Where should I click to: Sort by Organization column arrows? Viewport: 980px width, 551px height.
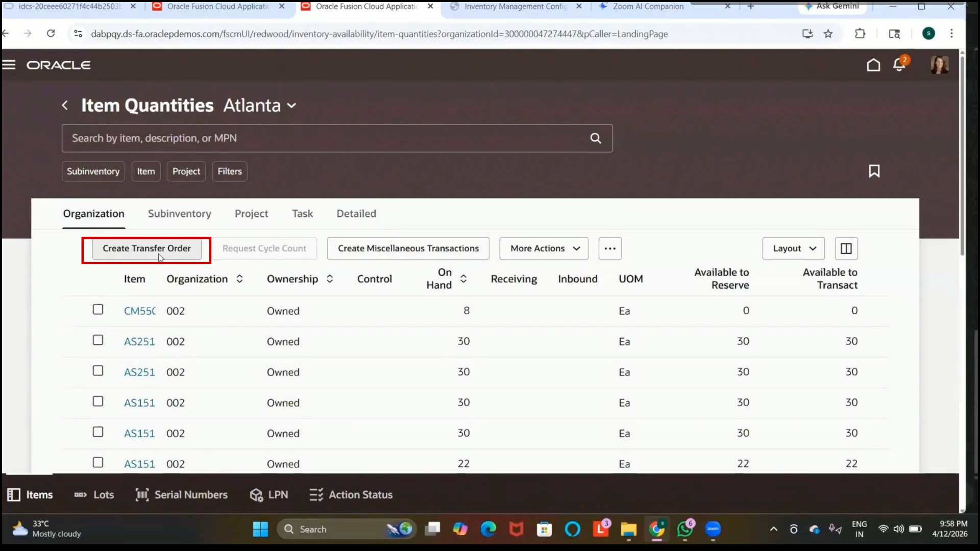click(x=239, y=279)
